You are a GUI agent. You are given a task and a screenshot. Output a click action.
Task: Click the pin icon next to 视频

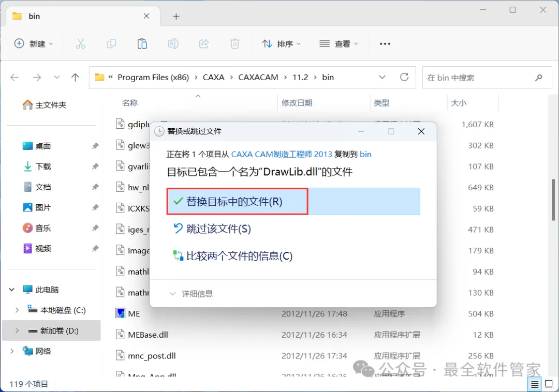tap(95, 249)
